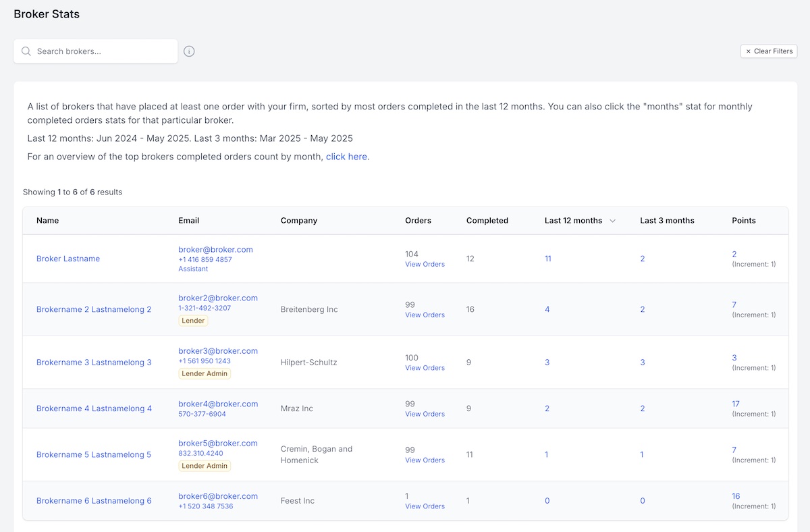The image size is (810, 532).
Task: Open points value 17 for Brokername 4
Action: click(x=736, y=404)
